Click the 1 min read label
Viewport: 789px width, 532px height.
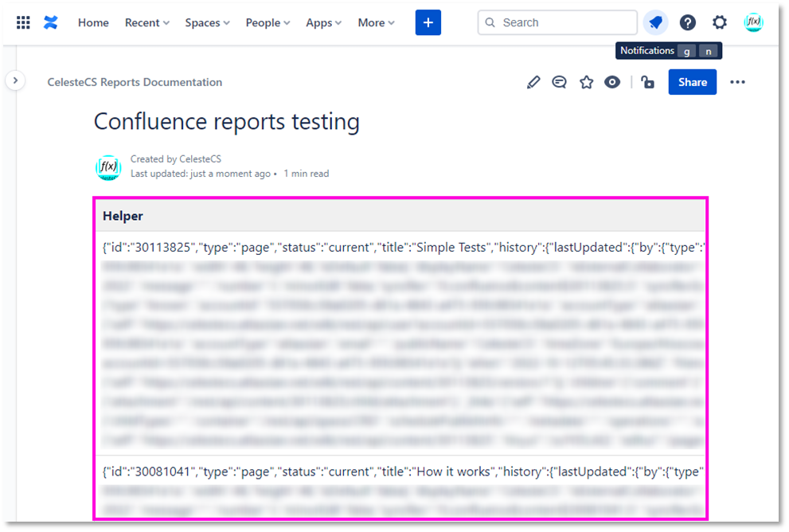[306, 174]
